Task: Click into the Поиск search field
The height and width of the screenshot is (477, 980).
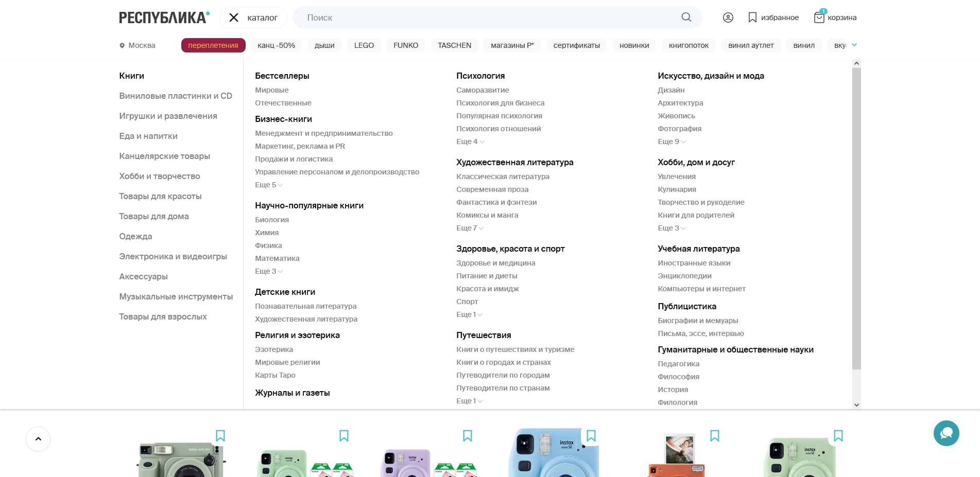Action: [484, 17]
